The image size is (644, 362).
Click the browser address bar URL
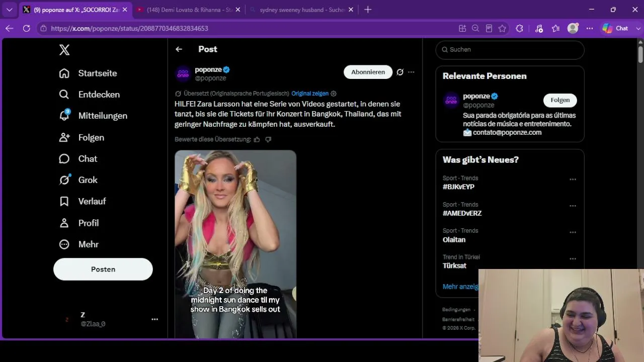(x=130, y=29)
